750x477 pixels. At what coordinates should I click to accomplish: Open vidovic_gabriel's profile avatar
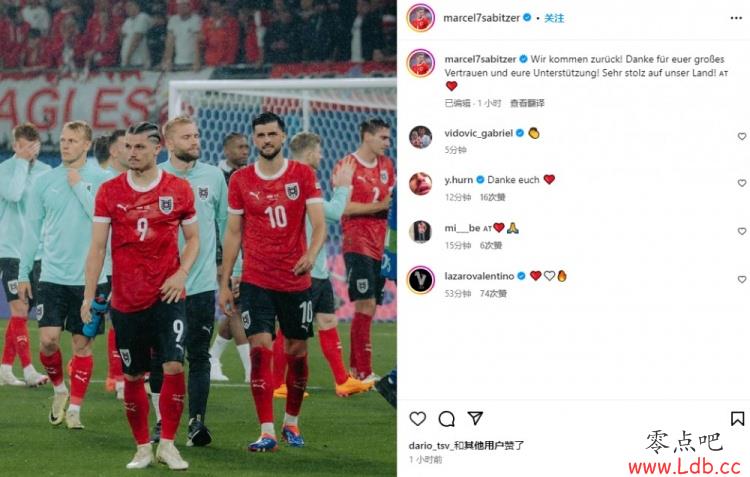420,137
